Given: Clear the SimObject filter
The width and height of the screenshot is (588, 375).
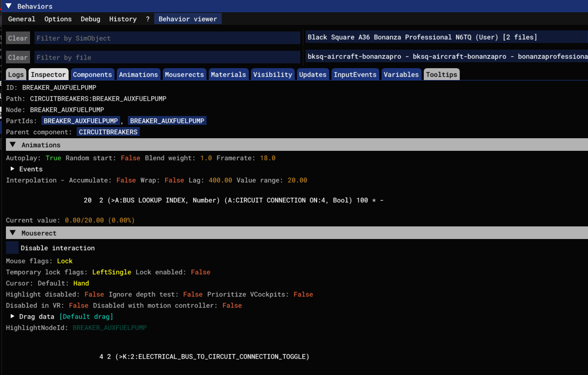Looking at the screenshot, I should (18, 38).
